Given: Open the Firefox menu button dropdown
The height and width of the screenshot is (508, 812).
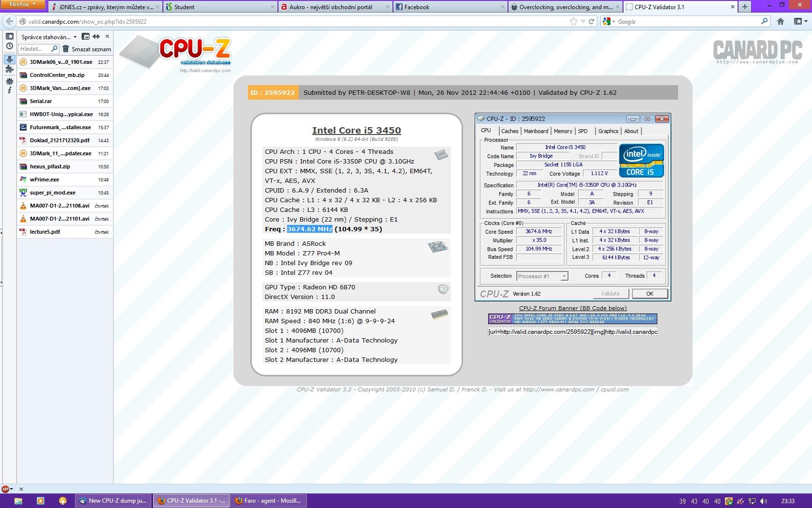Looking at the screenshot, I should coord(23,5).
